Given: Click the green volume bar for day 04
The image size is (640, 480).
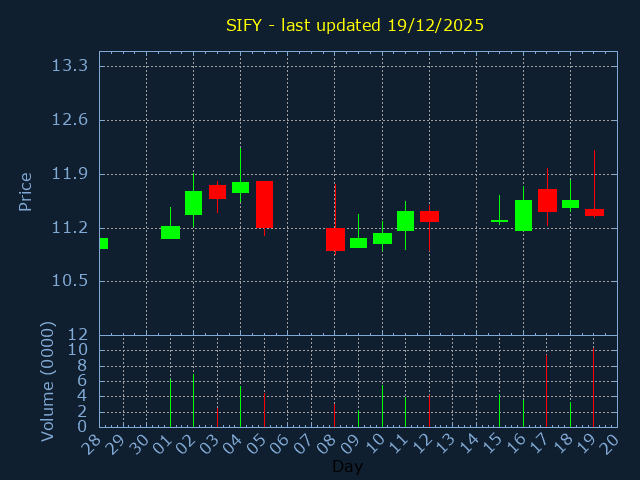Looking at the screenshot, I should click(240, 407).
